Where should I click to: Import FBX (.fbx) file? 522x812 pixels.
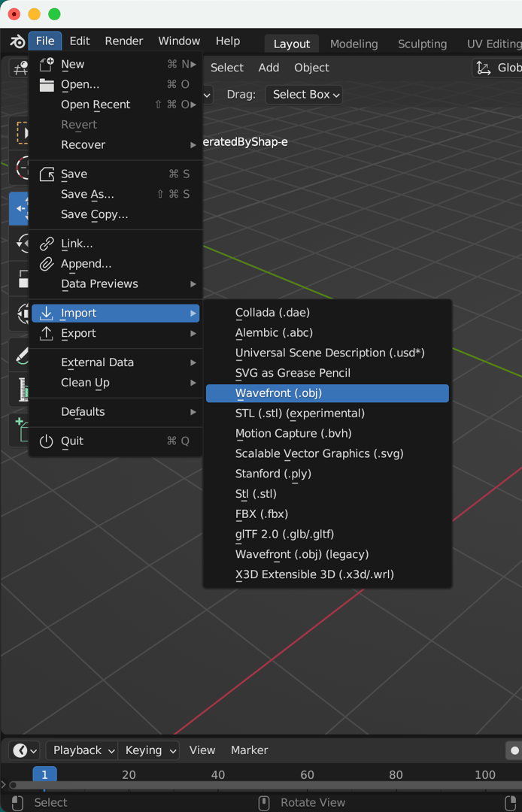click(x=327, y=514)
